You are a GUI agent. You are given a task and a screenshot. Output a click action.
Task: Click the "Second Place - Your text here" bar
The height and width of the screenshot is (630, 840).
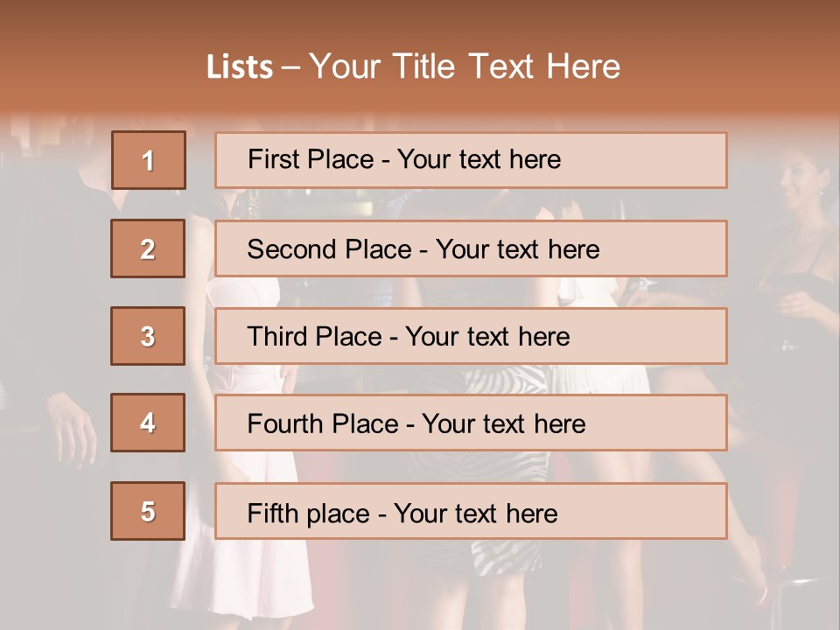coord(471,248)
